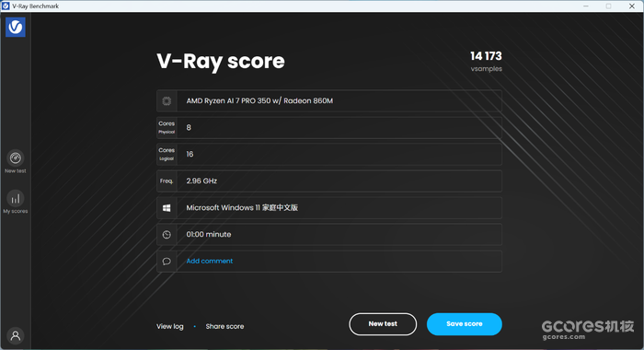Screen dimensions: 644x350
Task: Click the clock duration icon
Action: pyautogui.click(x=167, y=235)
